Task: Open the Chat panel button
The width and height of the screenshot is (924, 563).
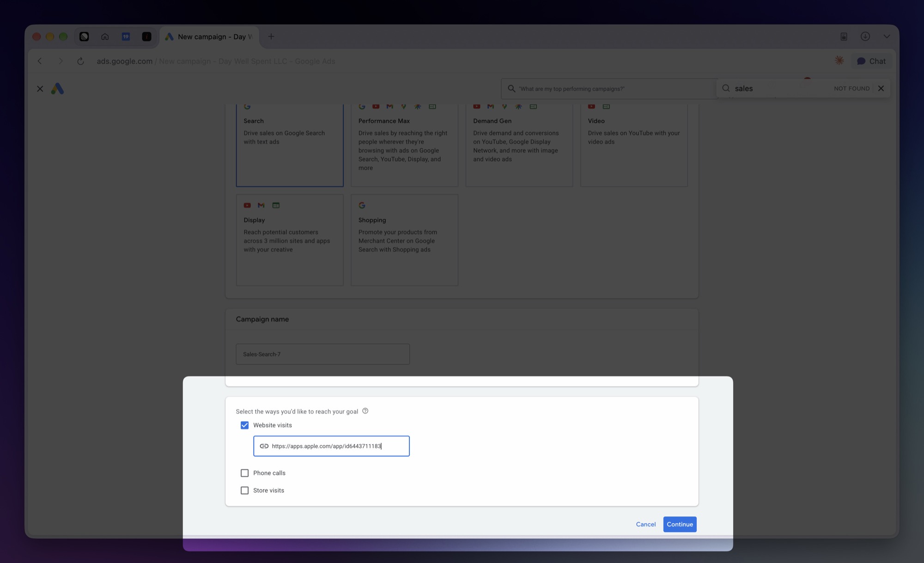Action: 871,61
